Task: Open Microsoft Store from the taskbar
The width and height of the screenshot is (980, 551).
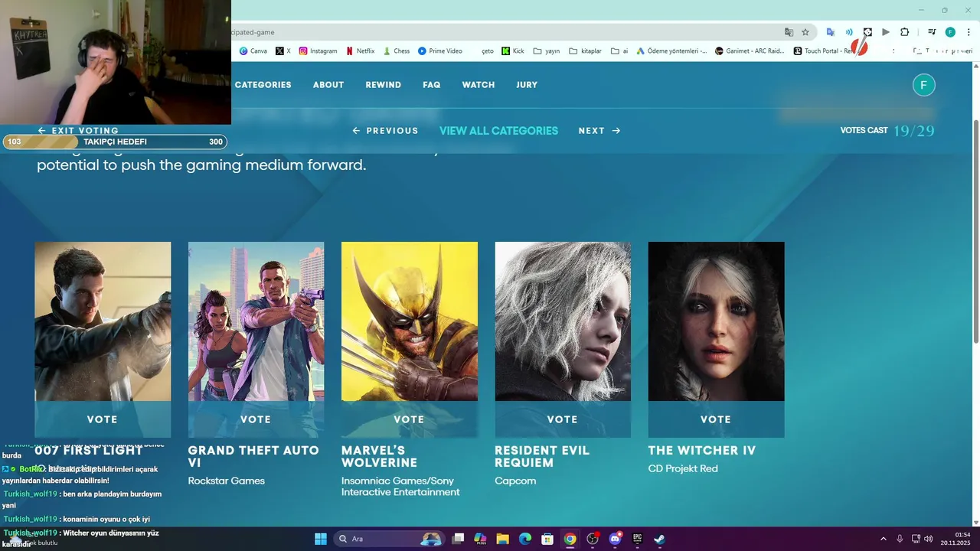Action: pyautogui.click(x=547, y=539)
